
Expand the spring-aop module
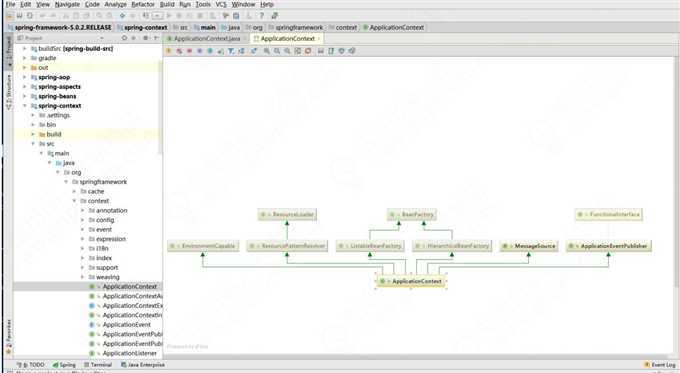point(24,77)
